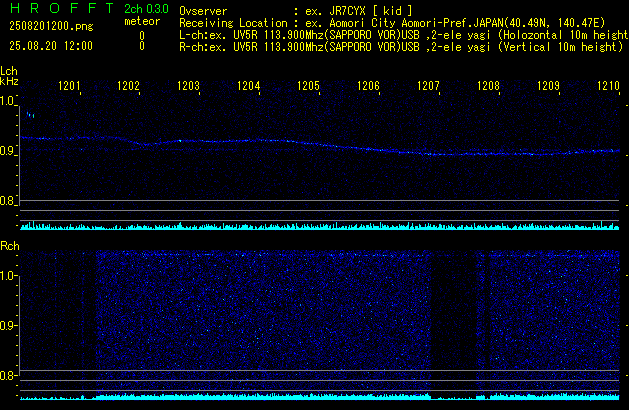Click the 1209 time marker
Screen dimensions: 629x410
548,86
